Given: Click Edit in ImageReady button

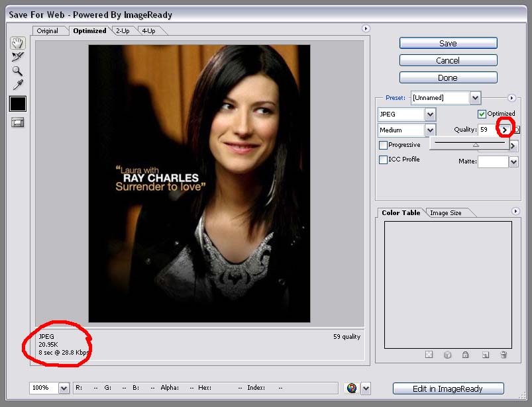Looking at the screenshot, I should [449, 388].
